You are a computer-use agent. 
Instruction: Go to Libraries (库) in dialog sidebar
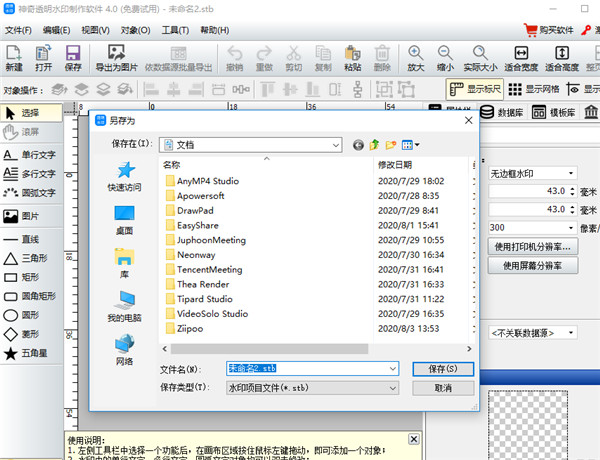(x=125, y=264)
